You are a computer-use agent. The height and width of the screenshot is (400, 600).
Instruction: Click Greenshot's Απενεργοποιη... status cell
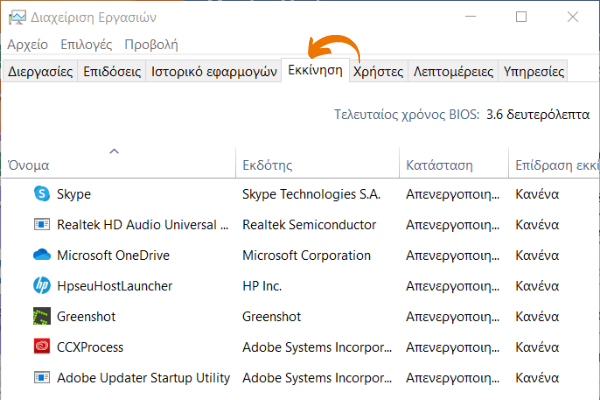[453, 317]
